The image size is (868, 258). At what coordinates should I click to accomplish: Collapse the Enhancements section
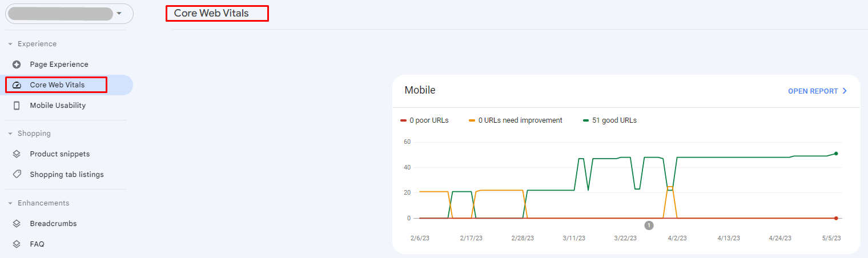click(x=10, y=203)
